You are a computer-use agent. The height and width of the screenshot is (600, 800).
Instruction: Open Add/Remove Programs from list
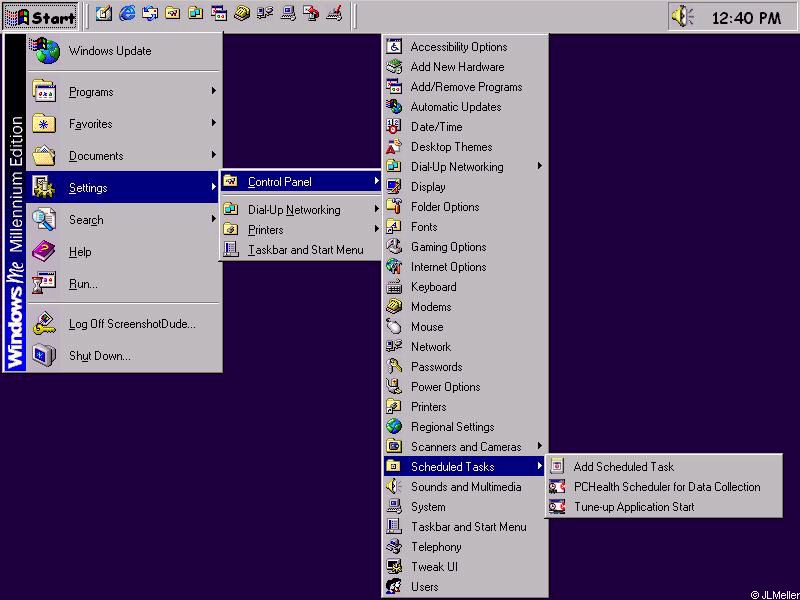(x=466, y=87)
